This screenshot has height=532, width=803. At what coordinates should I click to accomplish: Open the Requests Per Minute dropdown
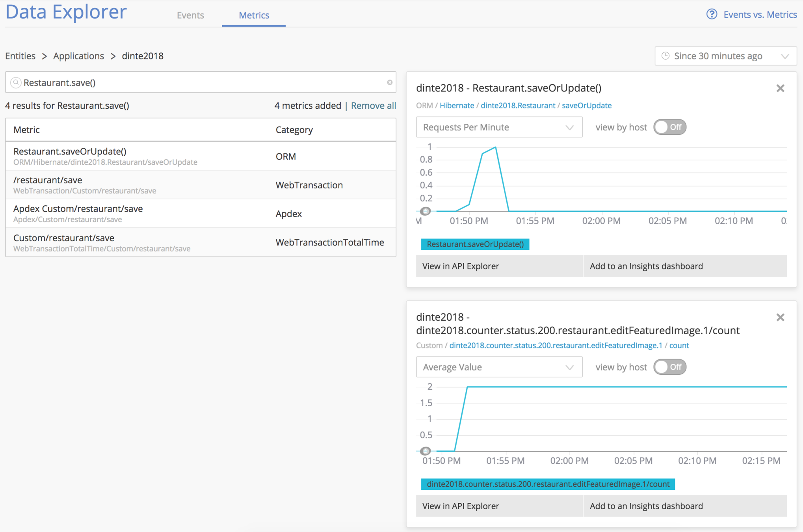pyautogui.click(x=499, y=127)
